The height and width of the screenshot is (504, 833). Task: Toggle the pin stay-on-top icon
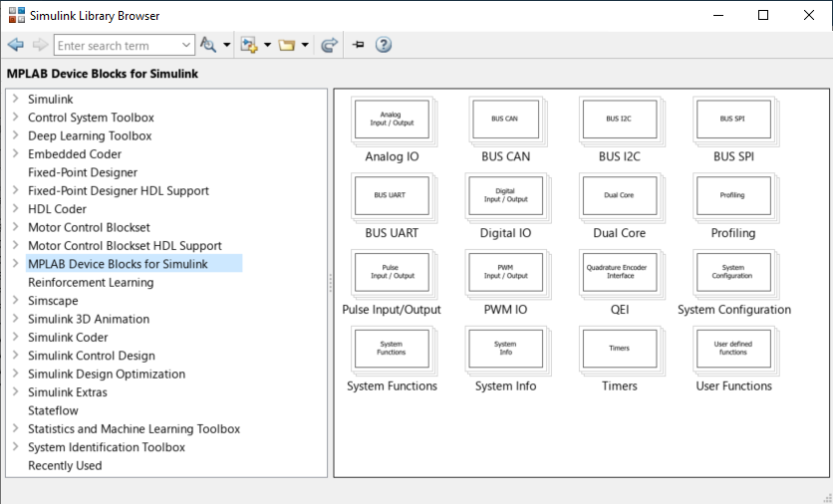(358, 45)
